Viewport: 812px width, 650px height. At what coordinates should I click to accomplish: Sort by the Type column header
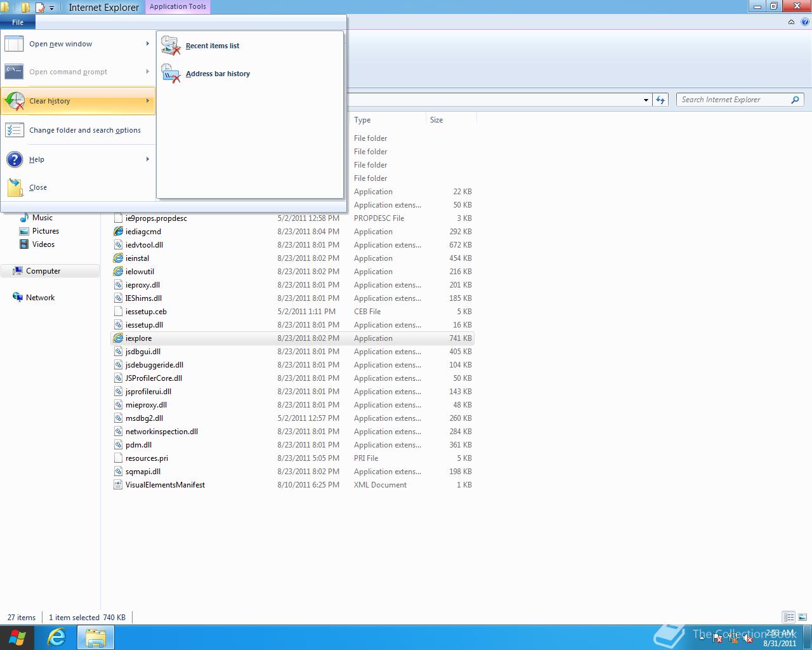pyautogui.click(x=388, y=120)
